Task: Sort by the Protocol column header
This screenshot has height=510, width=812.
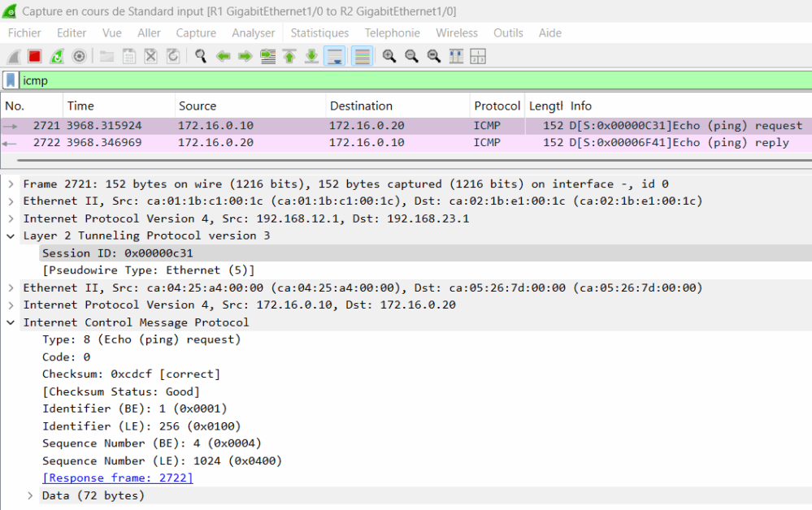Action: click(497, 106)
